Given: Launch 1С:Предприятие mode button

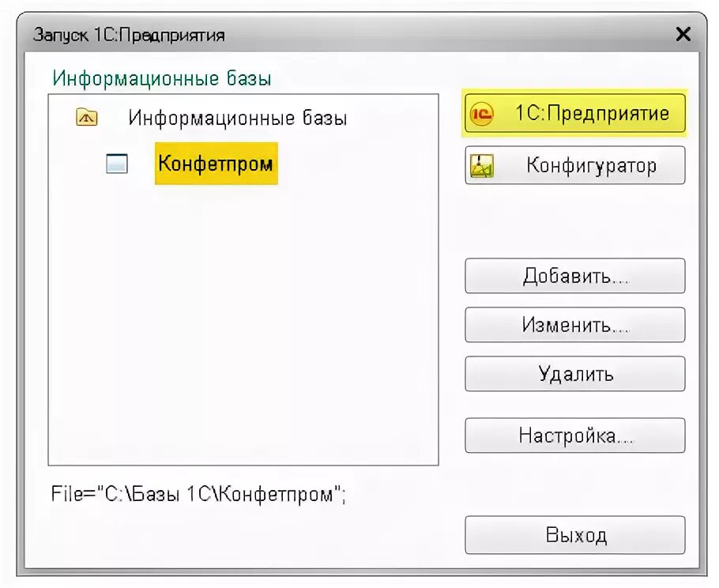Looking at the screenshot, I should (575, 113).
